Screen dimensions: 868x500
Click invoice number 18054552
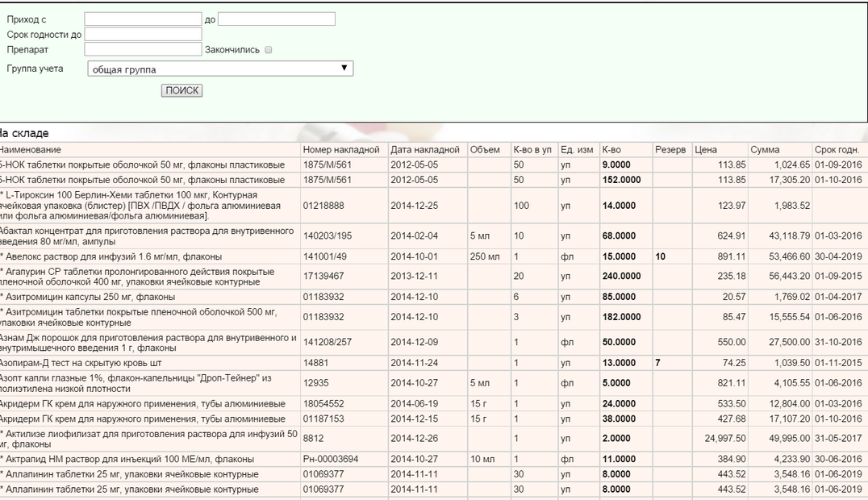click(323, 404)
